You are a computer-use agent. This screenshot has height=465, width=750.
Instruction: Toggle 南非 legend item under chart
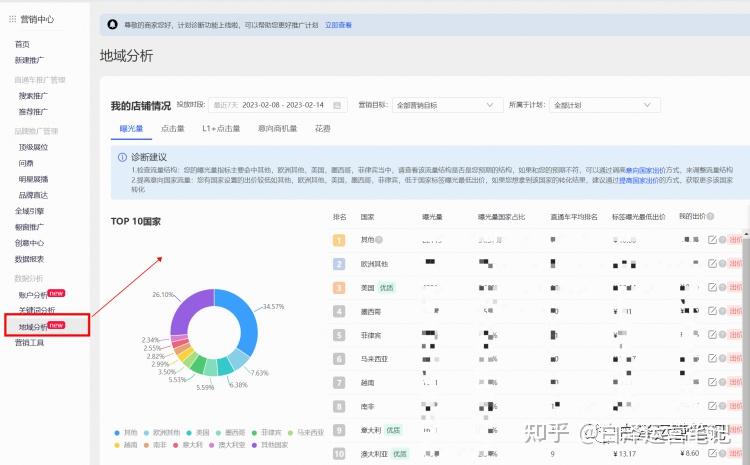point(155,445)
